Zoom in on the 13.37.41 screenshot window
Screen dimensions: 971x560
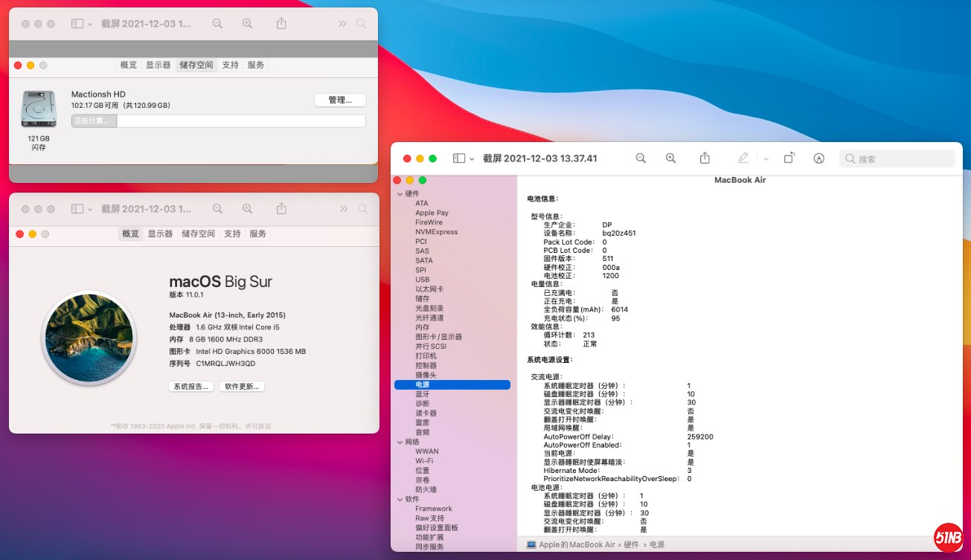coord(670,158)
